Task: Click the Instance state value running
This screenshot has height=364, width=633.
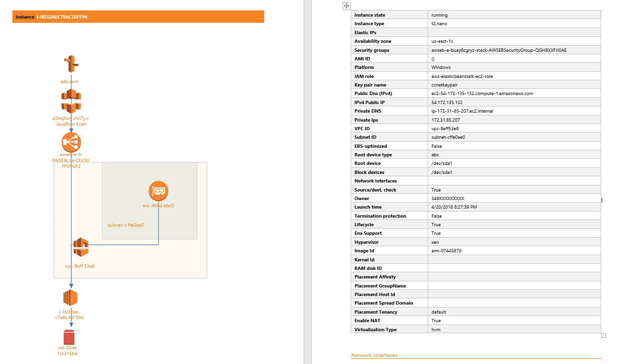Action: [439, 15]
